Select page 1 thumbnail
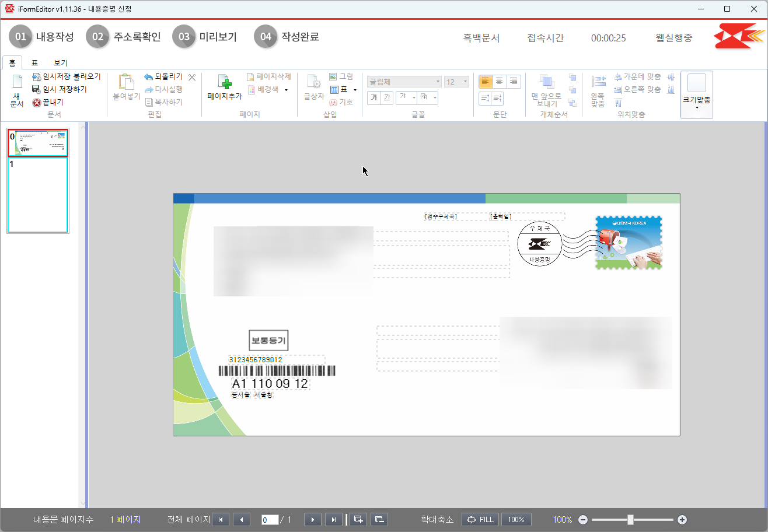This screenshot has height=532, width=768. [38, 195]
